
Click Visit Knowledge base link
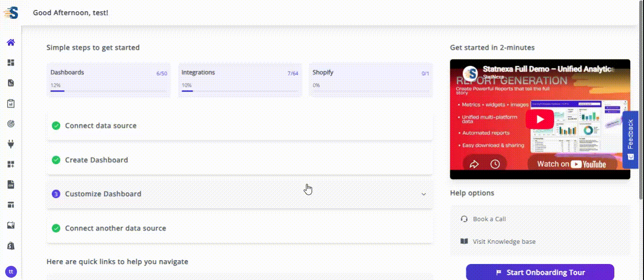coord(504,242)
